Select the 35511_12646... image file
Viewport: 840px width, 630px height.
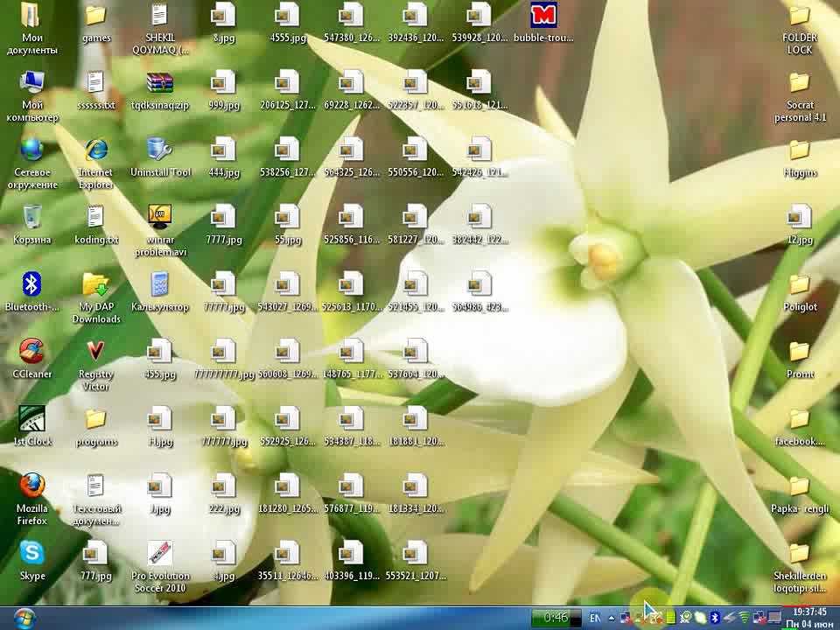point(288,553)
